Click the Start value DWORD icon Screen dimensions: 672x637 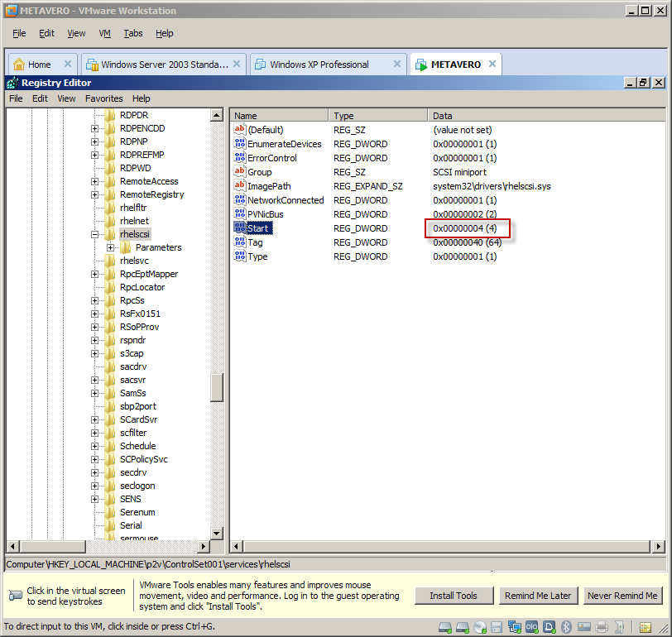point(239,227)
